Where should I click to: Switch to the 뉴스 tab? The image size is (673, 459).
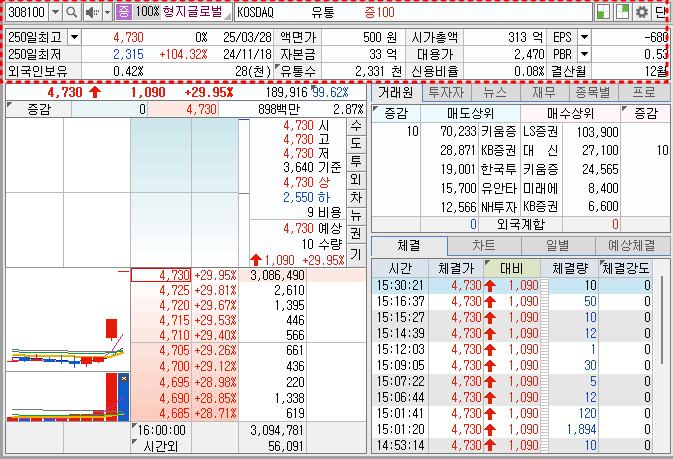coord(495,92)
